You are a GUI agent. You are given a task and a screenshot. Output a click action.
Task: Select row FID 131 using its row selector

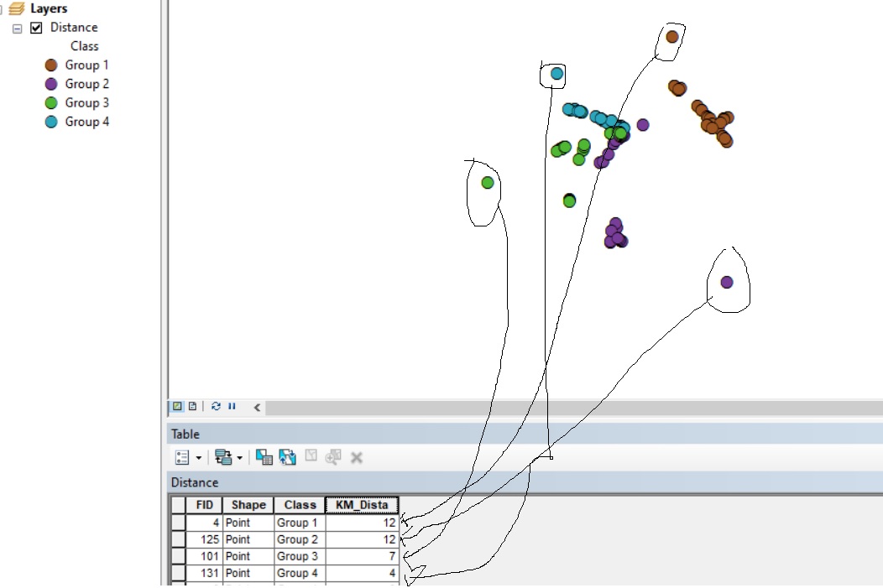click(179, 574)
